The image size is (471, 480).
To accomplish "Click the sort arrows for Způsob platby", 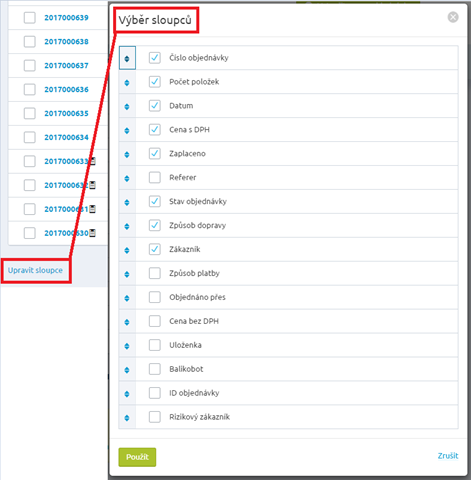I will click(x=127, y=274).
